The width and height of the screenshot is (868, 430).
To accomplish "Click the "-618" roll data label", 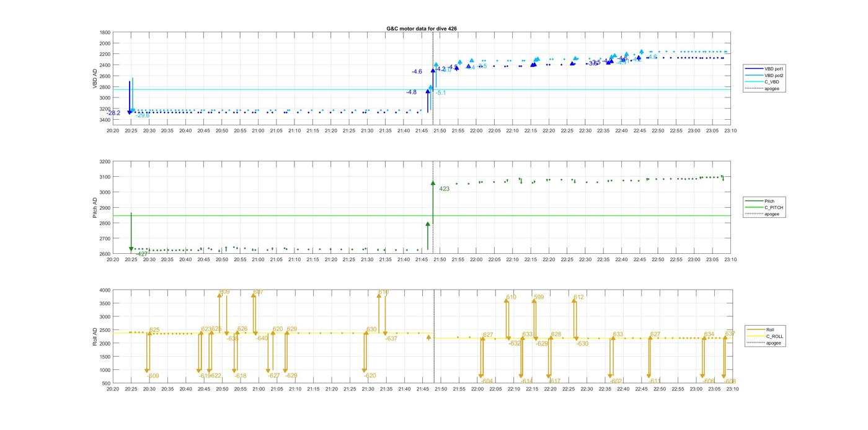I will (x=241, y=376).
